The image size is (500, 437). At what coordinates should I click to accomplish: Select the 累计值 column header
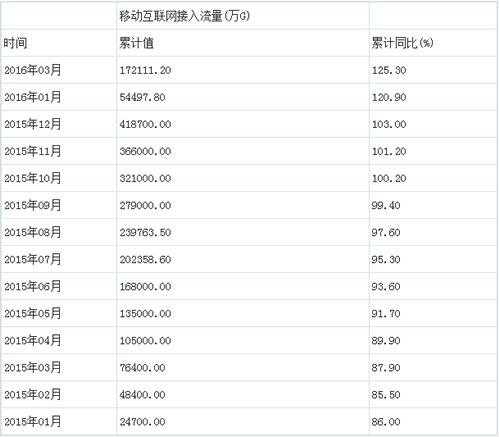pyautogui.click(x=137, y=43)
